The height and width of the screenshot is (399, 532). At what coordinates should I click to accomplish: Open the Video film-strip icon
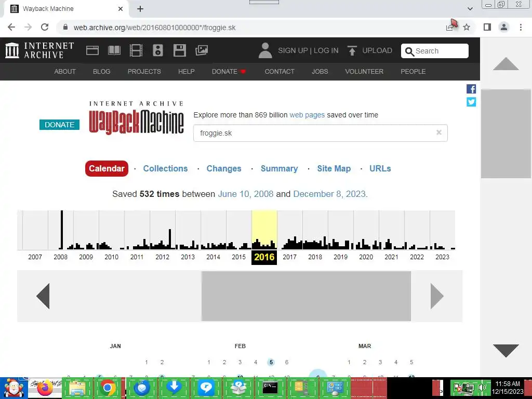136,50
